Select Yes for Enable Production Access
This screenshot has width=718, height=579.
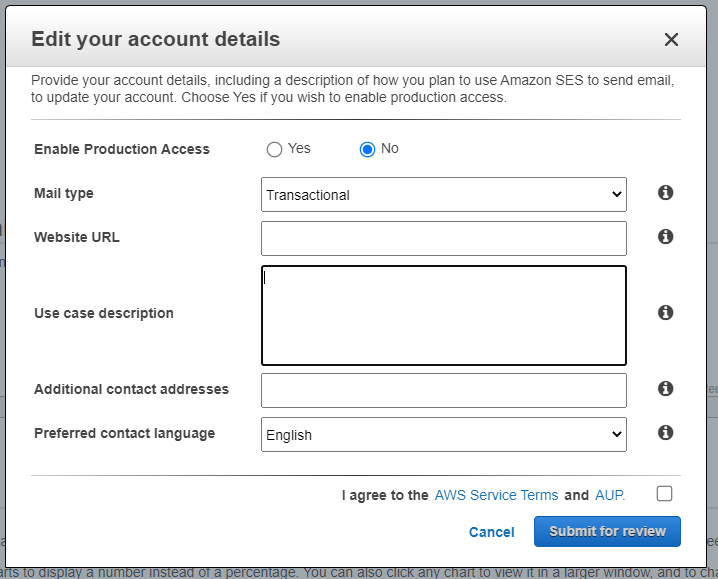tap(274, 149)
